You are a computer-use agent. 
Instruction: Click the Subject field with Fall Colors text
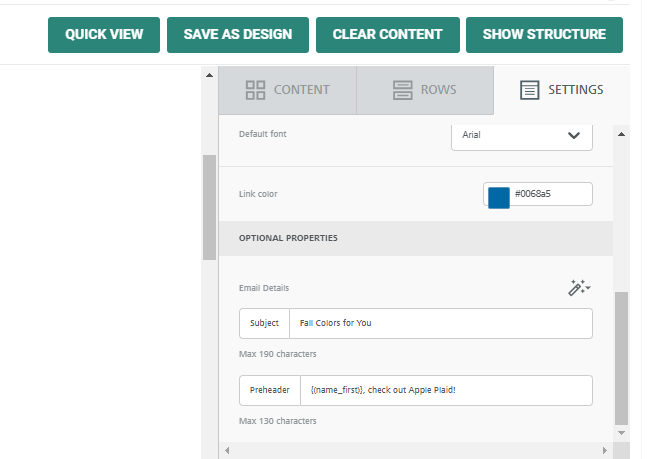click(440, 324)
